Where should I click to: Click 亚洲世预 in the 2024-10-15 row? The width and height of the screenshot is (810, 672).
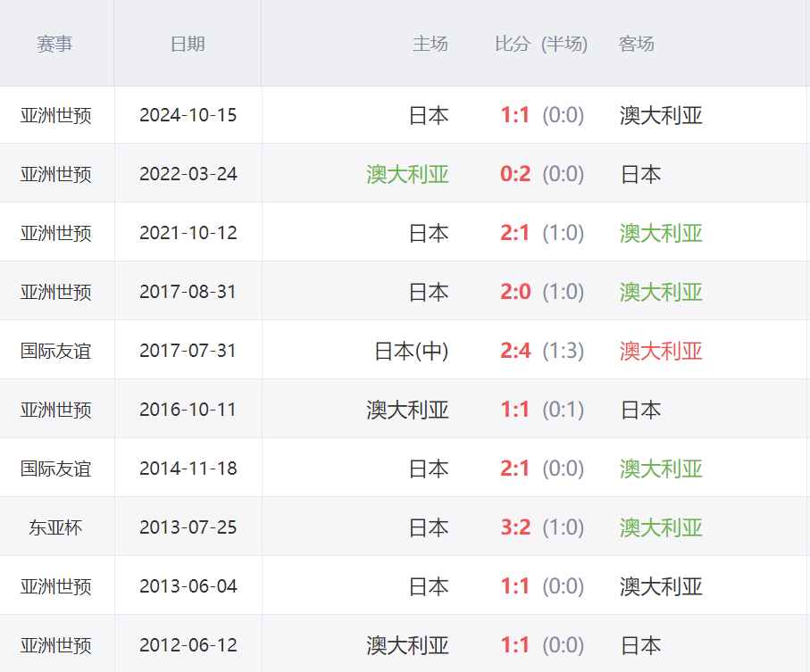coord(55,115)
